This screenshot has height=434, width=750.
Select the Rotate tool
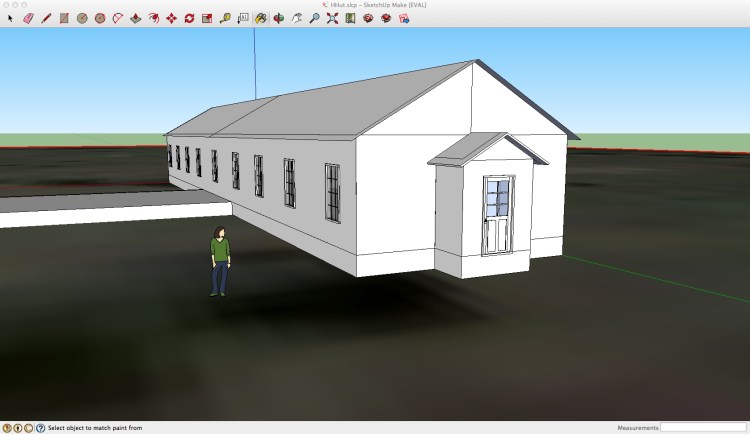(189, 19)
